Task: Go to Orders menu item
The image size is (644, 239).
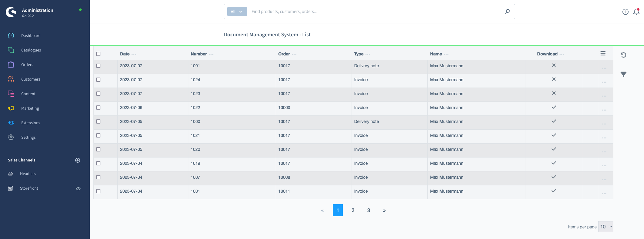Action: (x=27, y=65)
